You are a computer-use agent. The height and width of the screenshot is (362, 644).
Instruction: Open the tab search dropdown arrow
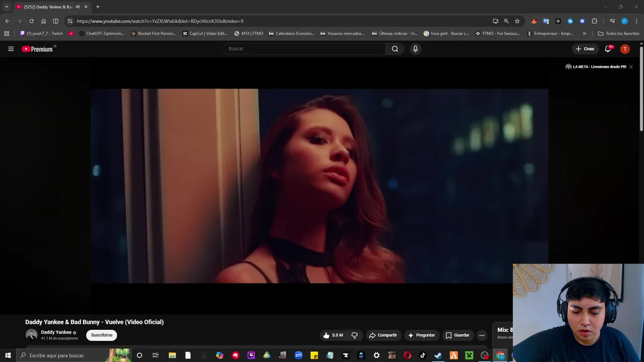pyautogui.click(x=7, y=7)
